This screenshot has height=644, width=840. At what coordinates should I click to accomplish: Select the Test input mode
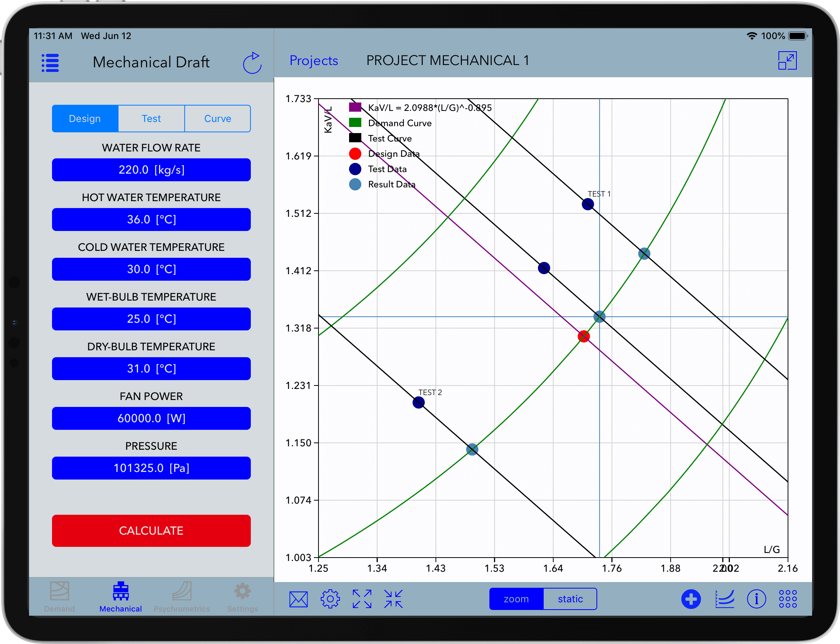[151, 119]
